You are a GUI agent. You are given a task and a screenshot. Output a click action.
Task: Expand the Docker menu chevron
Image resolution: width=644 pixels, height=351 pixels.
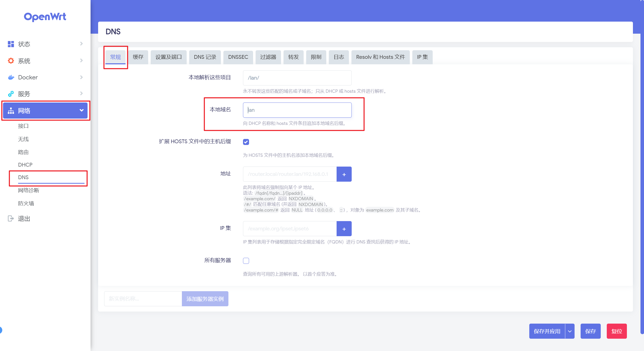81,77
